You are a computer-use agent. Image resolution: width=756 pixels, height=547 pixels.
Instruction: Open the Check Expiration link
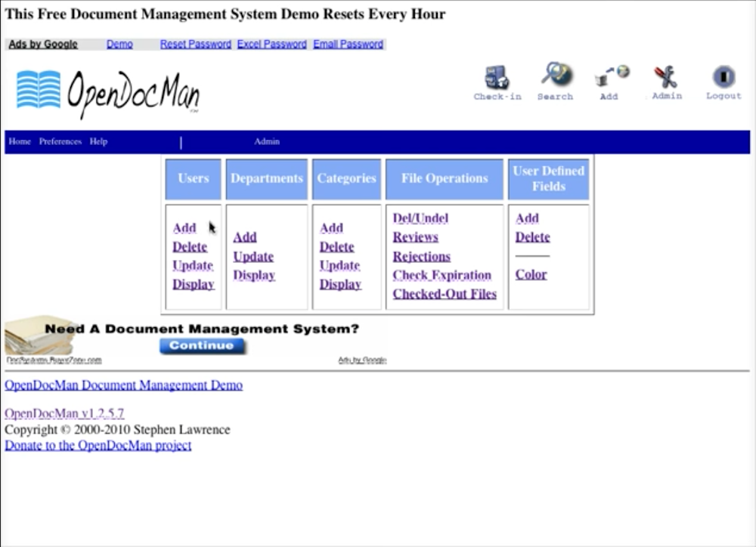442,275
